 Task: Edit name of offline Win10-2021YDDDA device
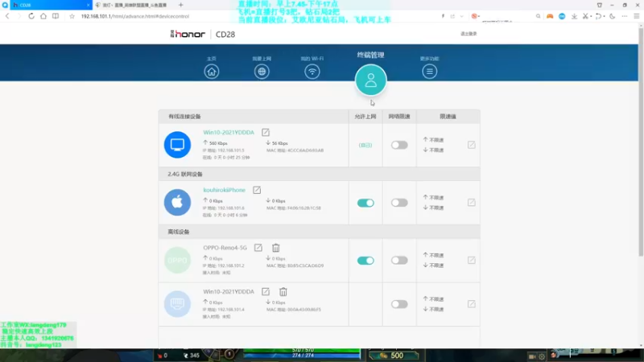point(266,291)
